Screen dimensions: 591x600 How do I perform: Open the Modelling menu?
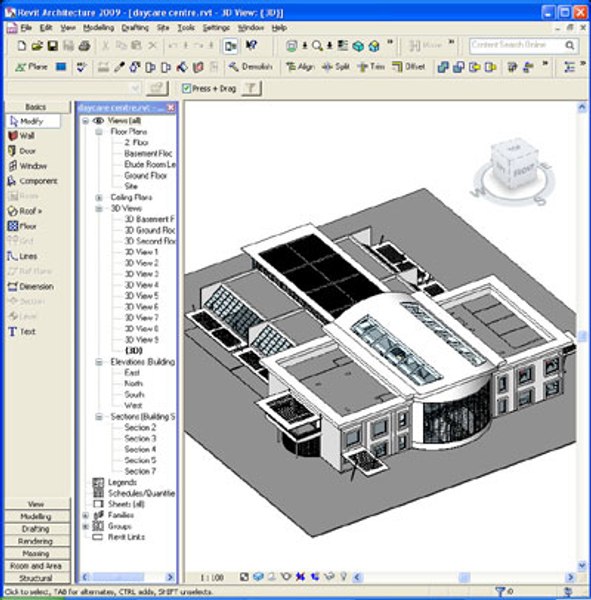tap(99, 28)
